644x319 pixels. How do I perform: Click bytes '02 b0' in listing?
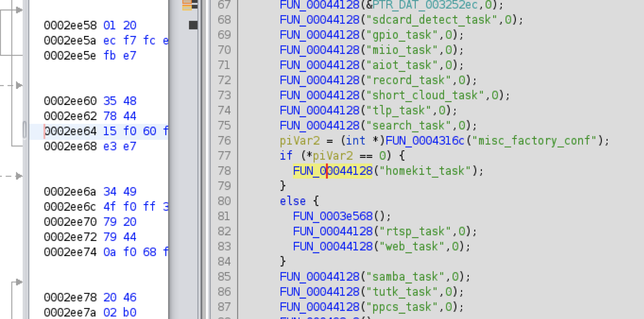[120, 312]
